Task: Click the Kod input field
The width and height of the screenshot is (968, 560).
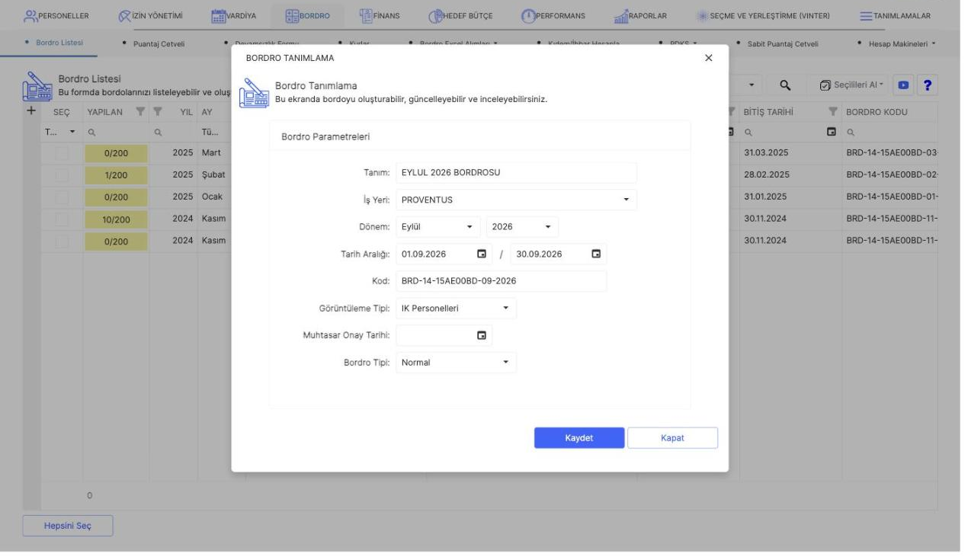Action: point(502,281)
